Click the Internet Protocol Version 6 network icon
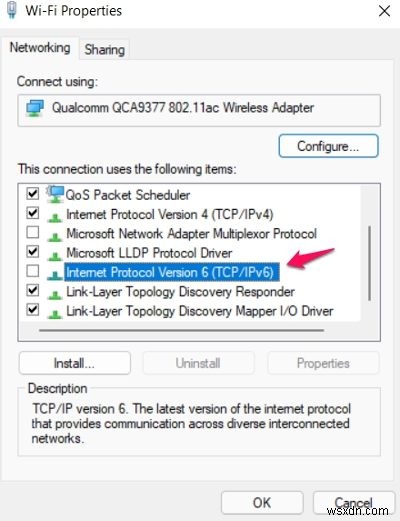This screenshot has width=400, height=521. pyautogui.click(x=55, y=275)
